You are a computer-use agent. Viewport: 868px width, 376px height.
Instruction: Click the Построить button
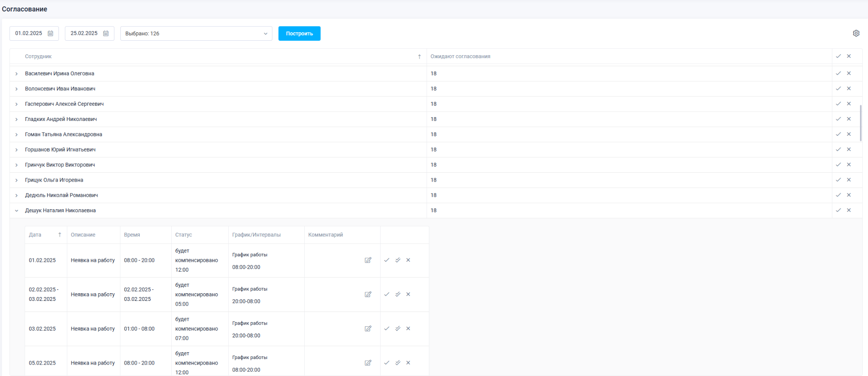(x=299, y=34)
